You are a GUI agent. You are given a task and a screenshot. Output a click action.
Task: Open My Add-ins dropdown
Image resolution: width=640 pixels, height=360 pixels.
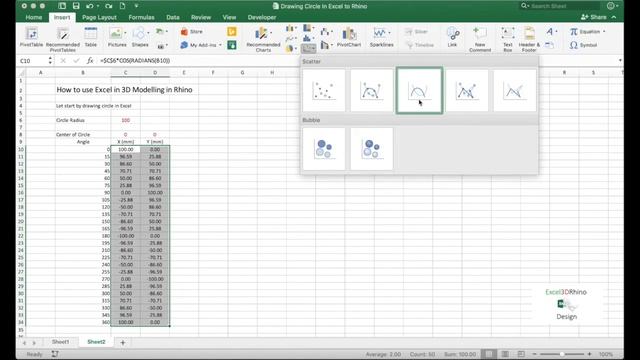201,45
